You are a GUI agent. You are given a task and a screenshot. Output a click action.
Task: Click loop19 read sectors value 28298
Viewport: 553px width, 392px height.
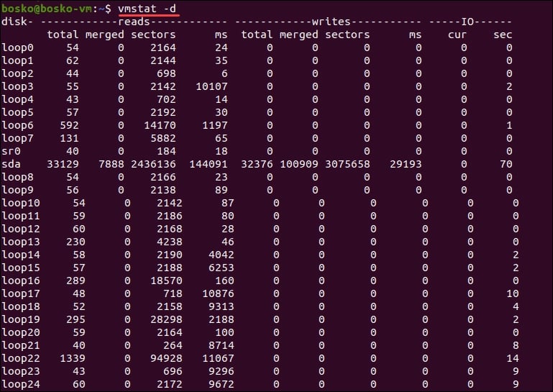pos(166,319)
